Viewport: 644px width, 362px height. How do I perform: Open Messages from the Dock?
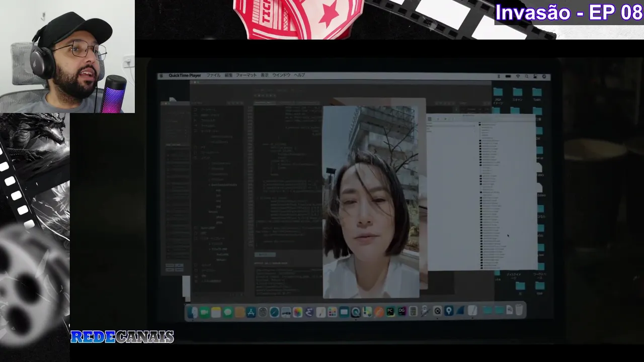tap(228, 312)
